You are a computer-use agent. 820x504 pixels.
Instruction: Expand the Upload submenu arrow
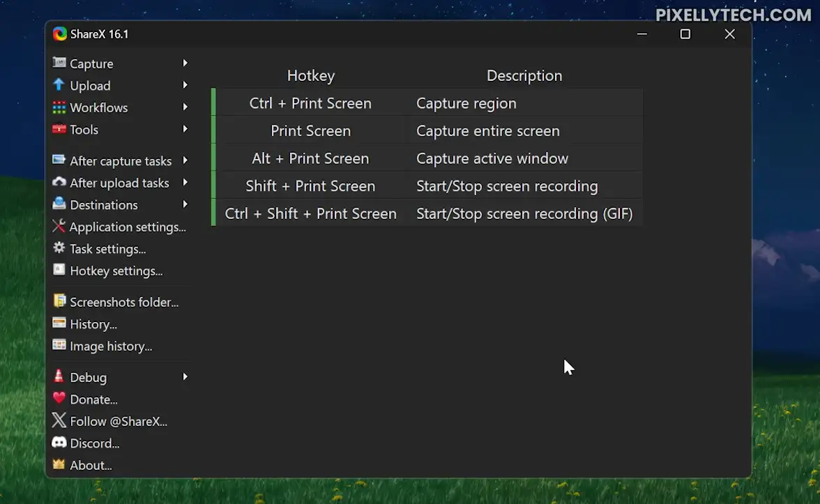click(185, 85)
